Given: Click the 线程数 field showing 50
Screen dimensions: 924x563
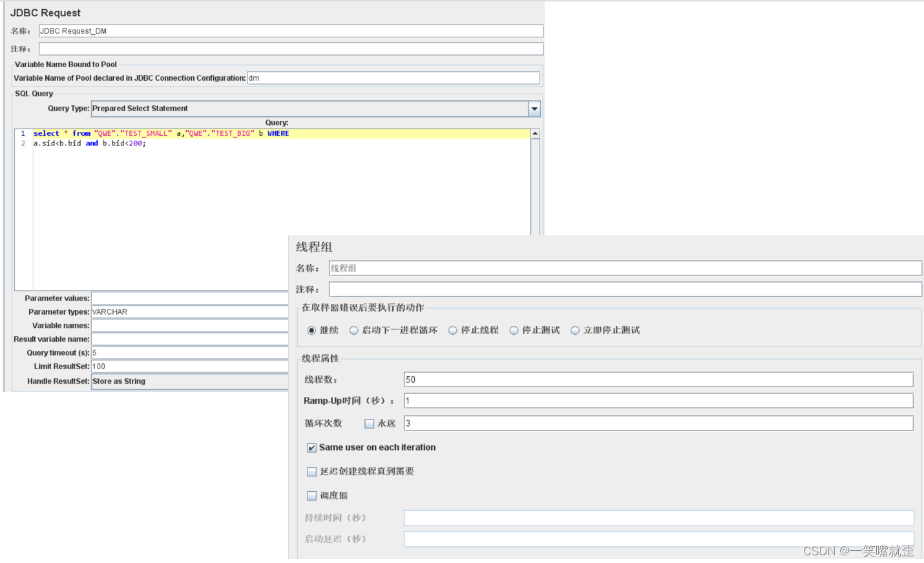Looking at the screenshot, I should point(658,379).
